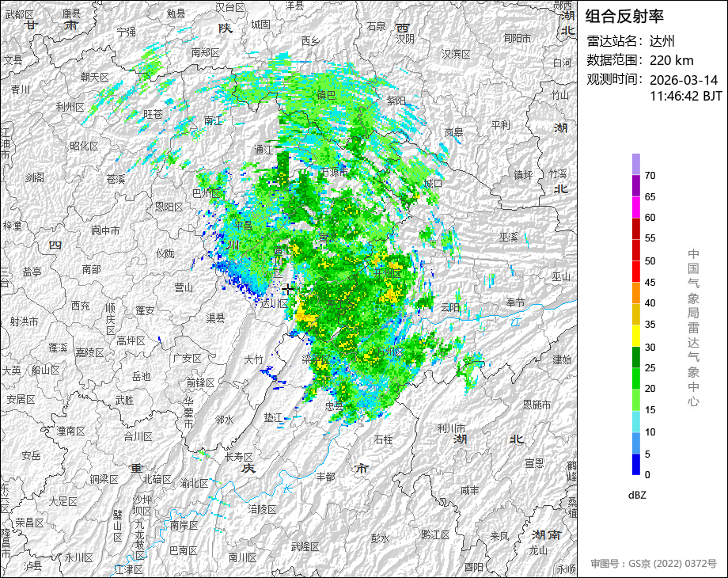The height and width of the screenshot is (578, 728).
Task: Click the 城口 map label
Action: (x=433, y=184)
